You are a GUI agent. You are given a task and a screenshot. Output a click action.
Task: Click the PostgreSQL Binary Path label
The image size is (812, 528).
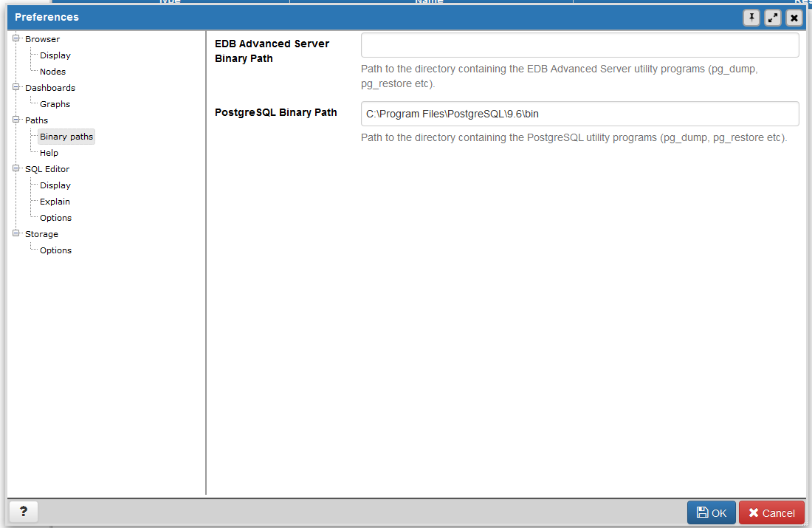(x=276, y=112)
